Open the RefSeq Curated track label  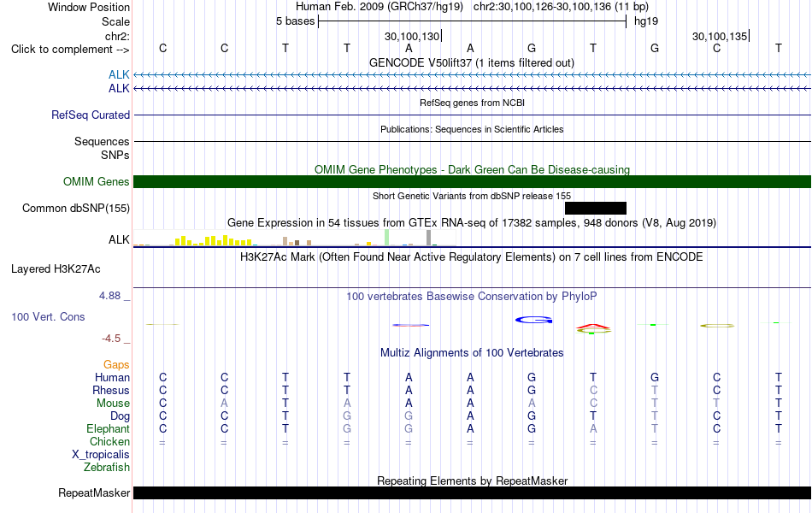tap(90, 115)
